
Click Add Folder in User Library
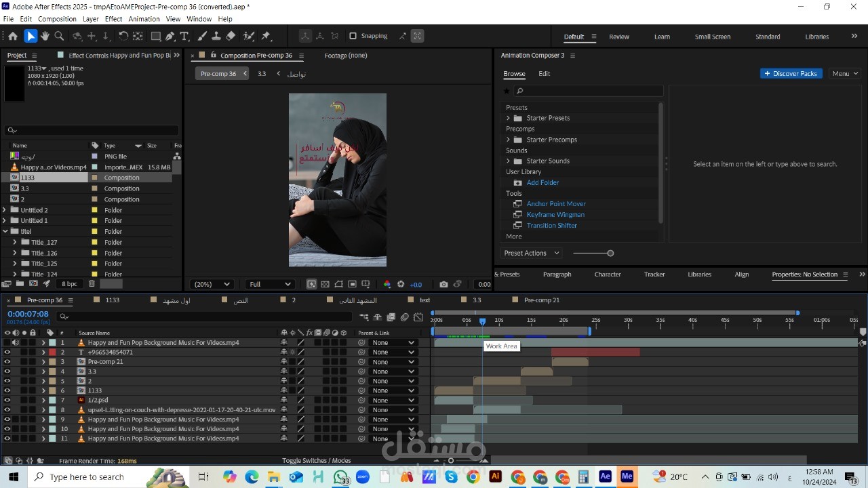coord(542,182)
